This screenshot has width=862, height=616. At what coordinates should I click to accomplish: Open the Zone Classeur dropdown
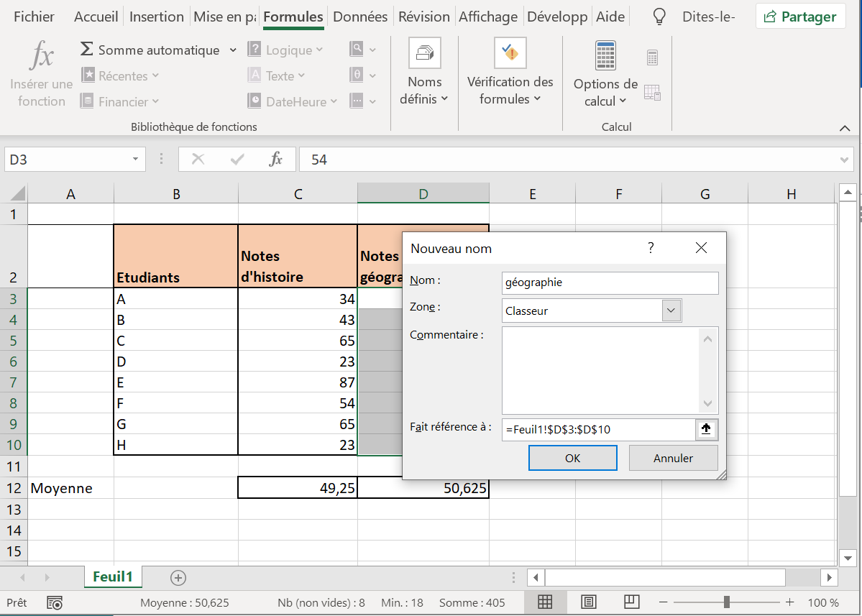(671, 311)
